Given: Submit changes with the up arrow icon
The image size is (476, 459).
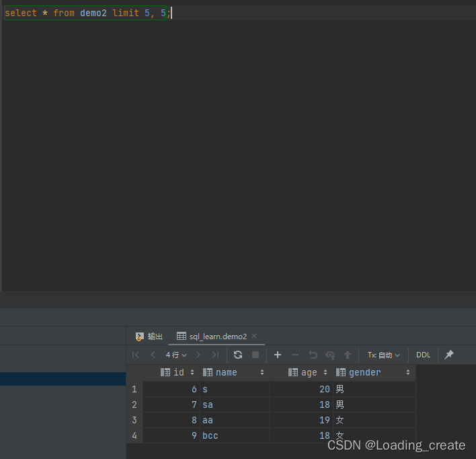Looking at the screenshot, I should pos(348,355).
